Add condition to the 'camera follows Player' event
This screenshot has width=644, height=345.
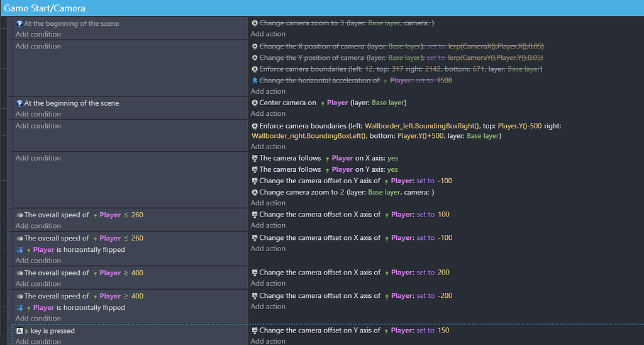[x=38, y=158]
